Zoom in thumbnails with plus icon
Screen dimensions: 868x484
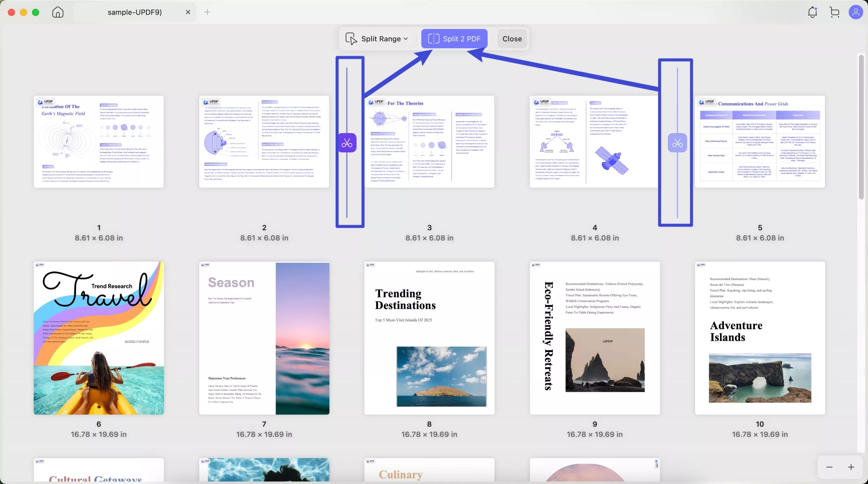click(x=851, y=467)
